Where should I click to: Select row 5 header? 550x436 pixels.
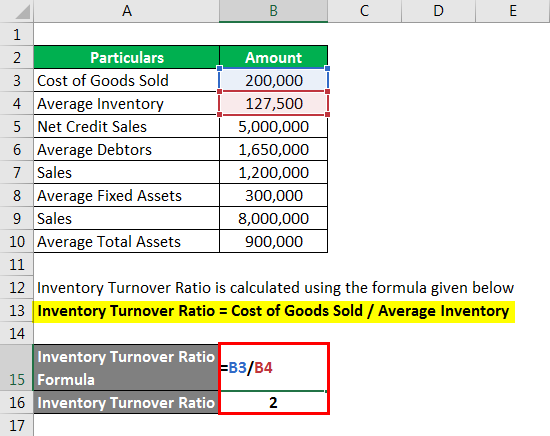(x=16, y=127)
